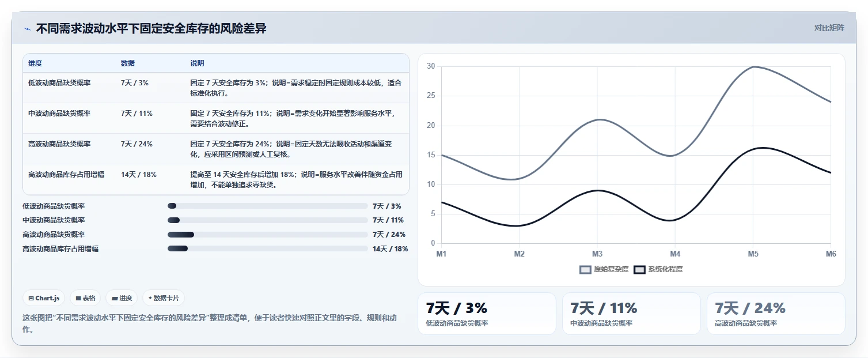Click the 低波动商品缺货概率 progress bar

[267, 206]
